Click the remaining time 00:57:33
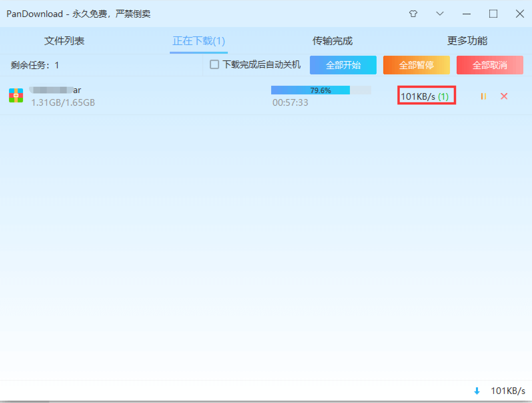This screenshot has height=403, width=532. [290, 103]
